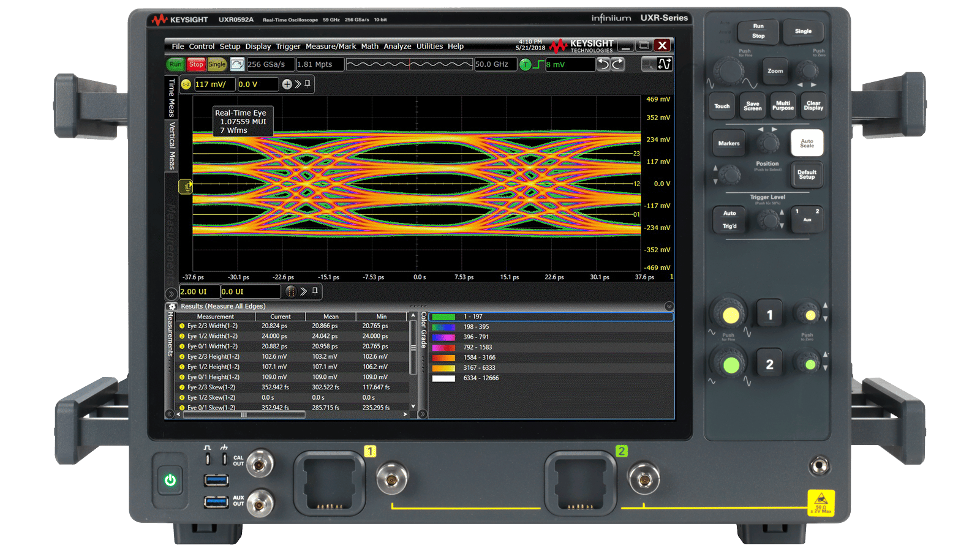Click the 8 mV trigger level field
Image resolution: width=980 pixels, height=551 pixels.
[570, 64]
